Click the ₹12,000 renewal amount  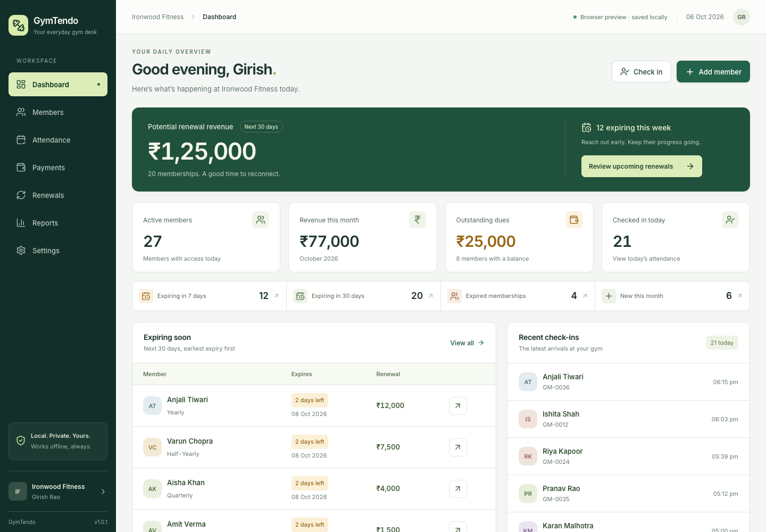390,405
